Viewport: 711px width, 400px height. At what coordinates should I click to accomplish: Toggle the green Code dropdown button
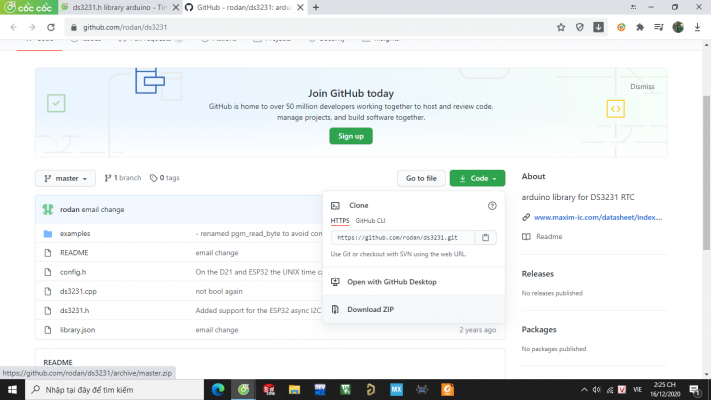(477, 178)
